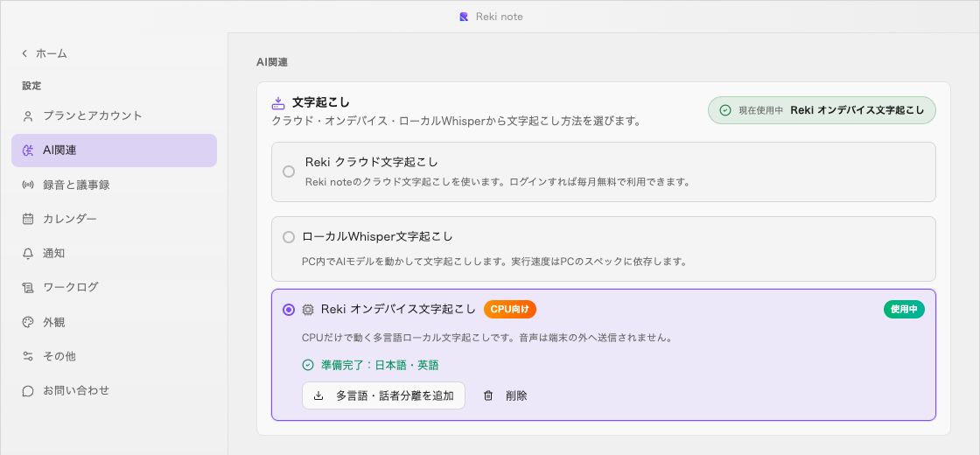Click 多言語・話者分離を追加 button
The width and height of the screenshot is (980, 455).
384,395
